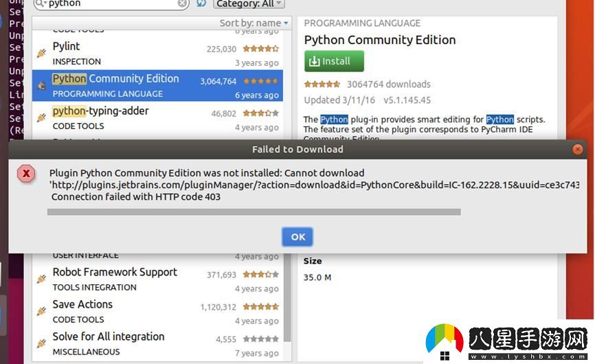Image resolution: width=595 pixels, height=364 pixels.
Task: Click the download progress bar in dialog
Action: (254, 212)
